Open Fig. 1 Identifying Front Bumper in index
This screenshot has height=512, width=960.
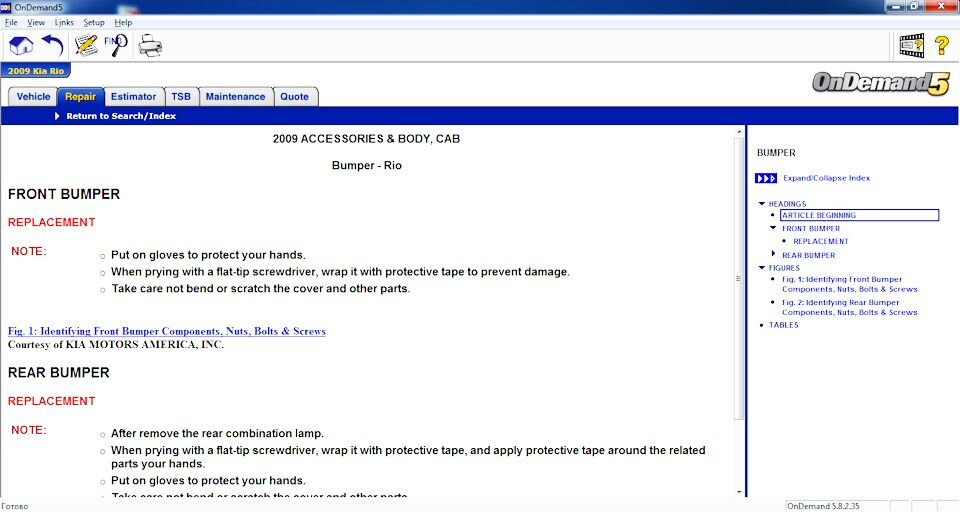(x=849, y=284)
